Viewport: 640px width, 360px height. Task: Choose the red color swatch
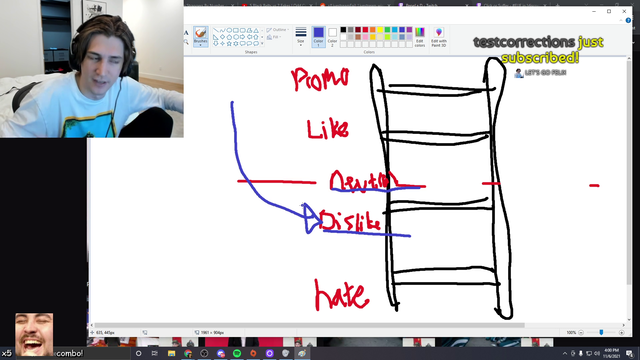click(x=365, y=29)
